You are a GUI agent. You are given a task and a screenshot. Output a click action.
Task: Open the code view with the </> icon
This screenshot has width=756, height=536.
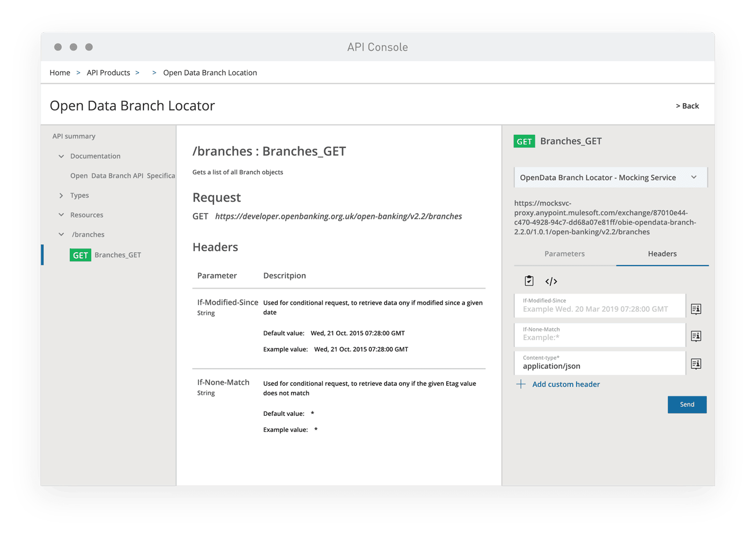click(x=552, y=281)
